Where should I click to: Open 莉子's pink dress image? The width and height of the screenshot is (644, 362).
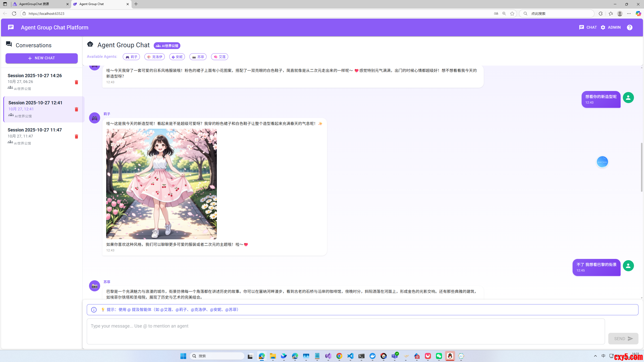(x=161, y=184)
